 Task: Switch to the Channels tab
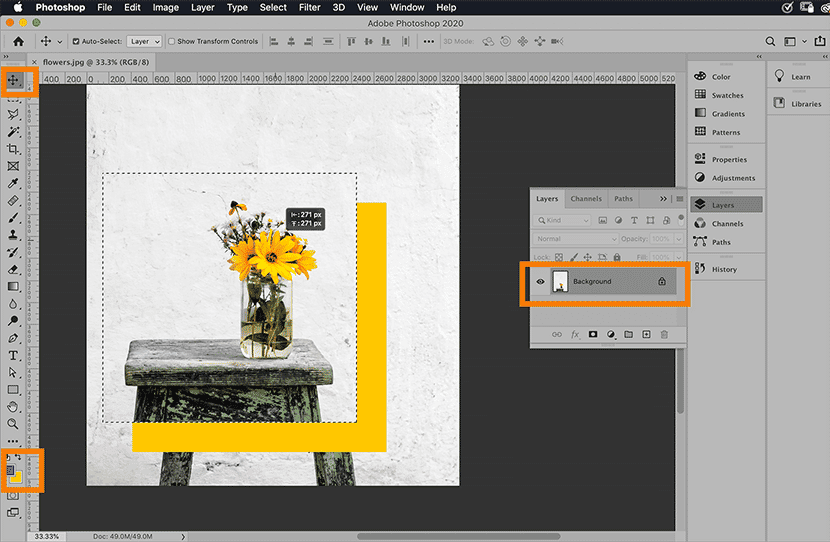coord(586,199)
